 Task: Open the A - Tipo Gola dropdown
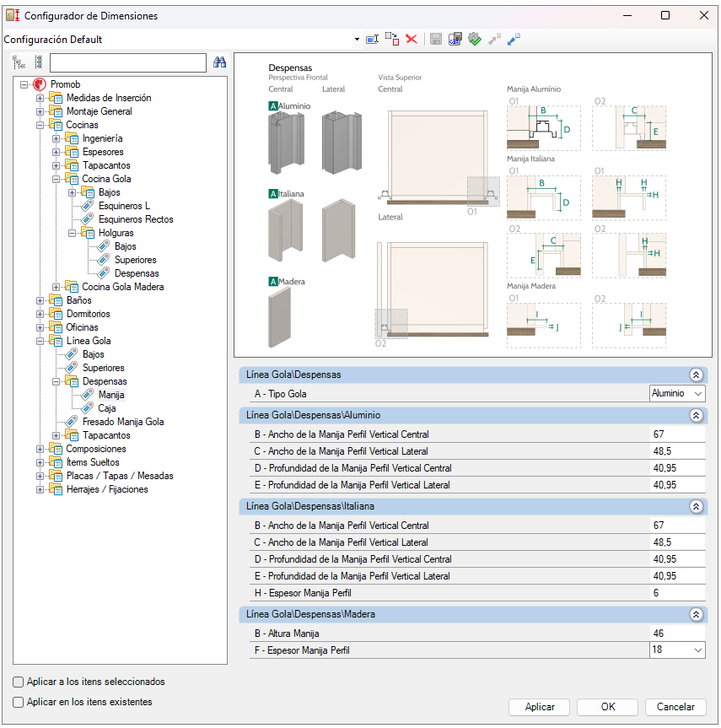(697, 394)
